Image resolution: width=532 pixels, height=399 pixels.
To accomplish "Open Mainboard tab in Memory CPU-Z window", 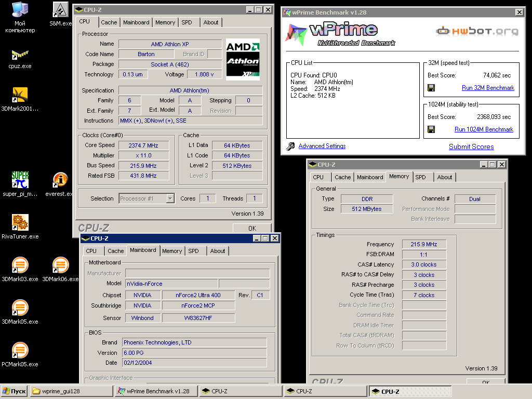I will coord(370,177).
